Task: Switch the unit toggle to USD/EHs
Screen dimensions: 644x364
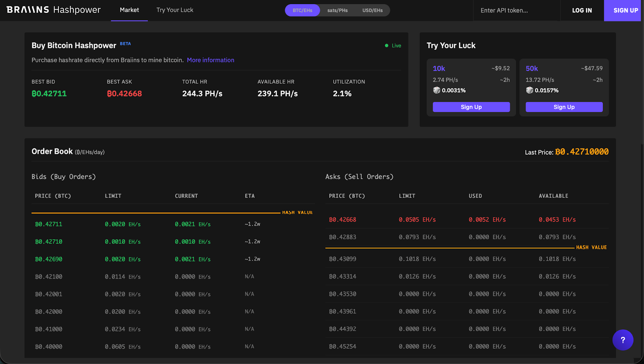Action: pos(372,10)
